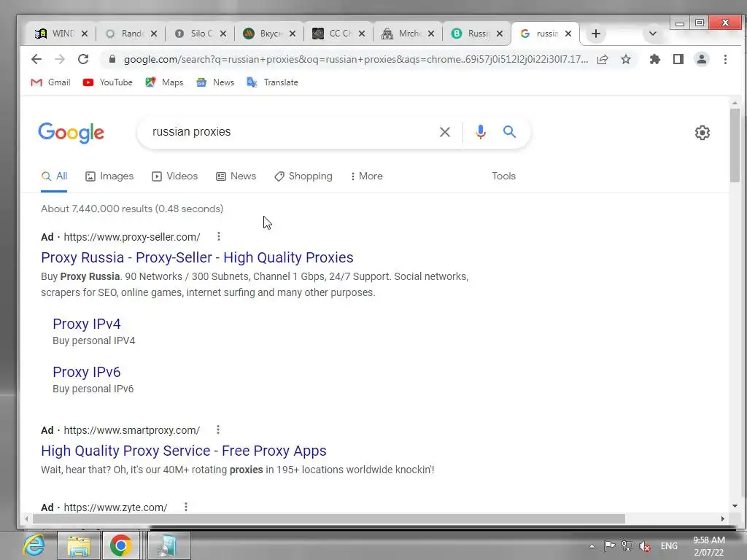Go back using browser back arrow
Screen dimensions: 747x560
click(36, 59)
